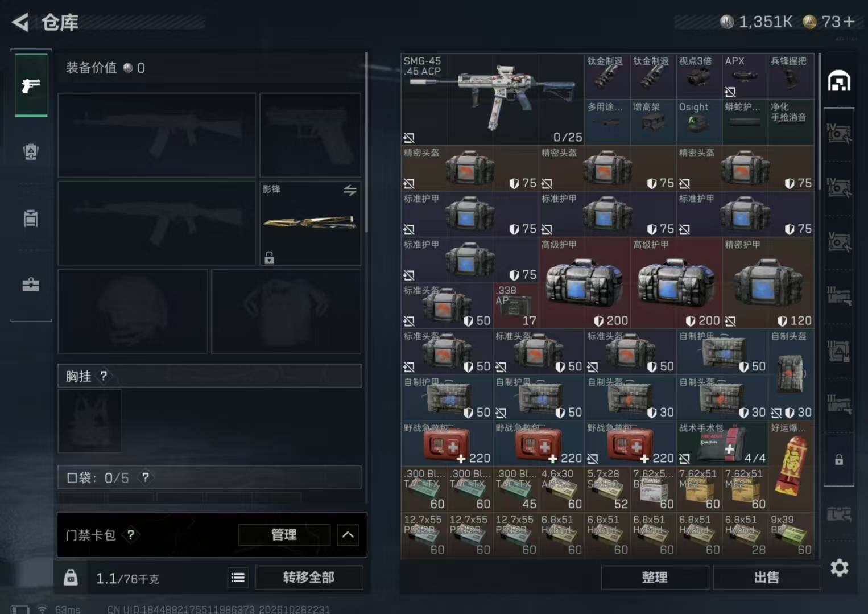Click the empty pistol slot

point(310,135)
